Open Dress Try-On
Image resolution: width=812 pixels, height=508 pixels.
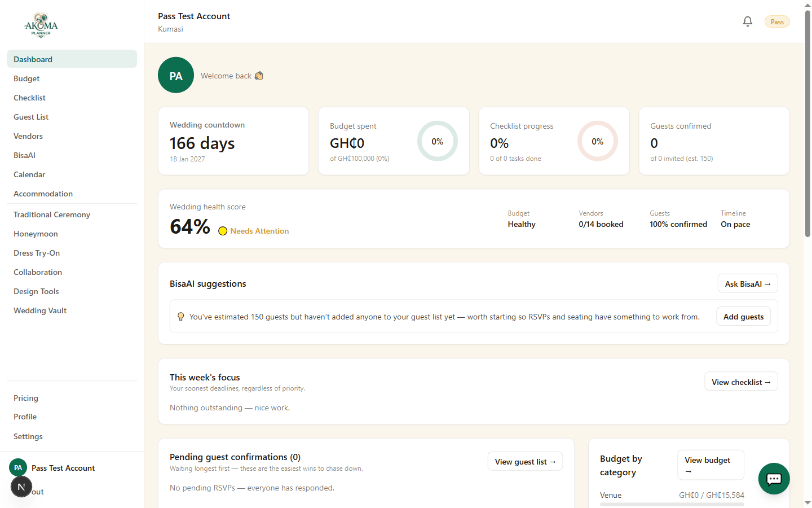72,253
